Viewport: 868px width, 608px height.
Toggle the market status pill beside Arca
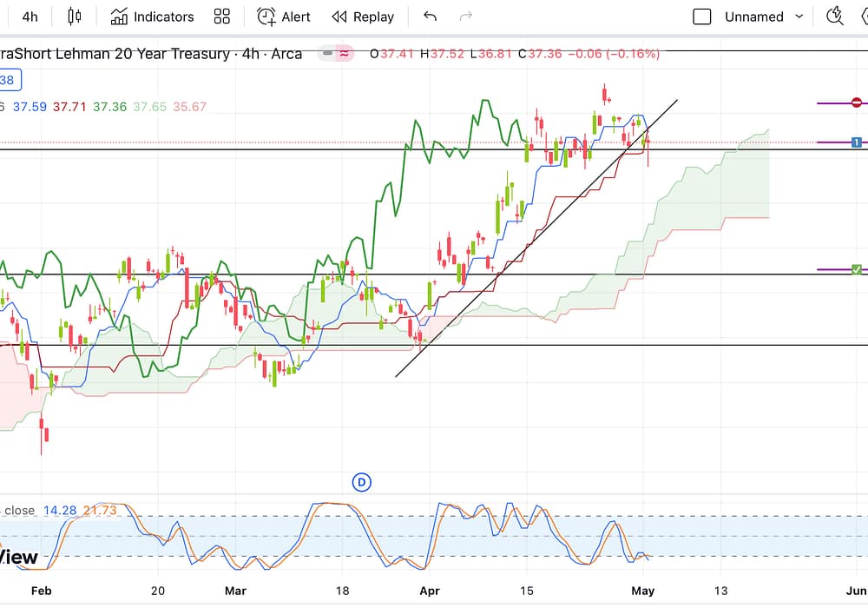pos(335,54)
